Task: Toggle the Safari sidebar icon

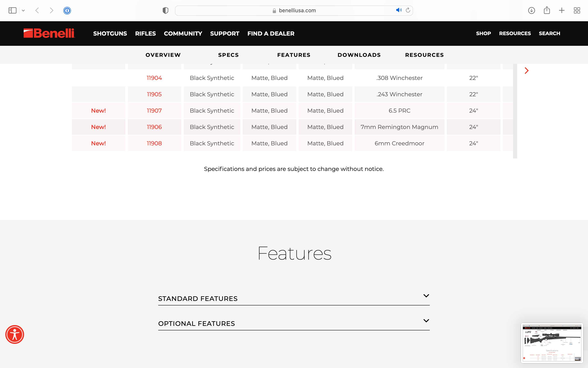Action: click(x=12, y=10)
